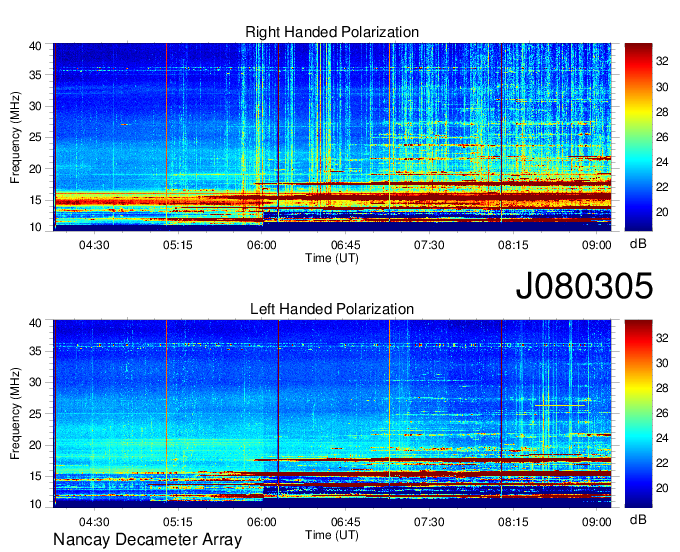The image size is (680, 552).
Task: Click the 06:45 tick label under the Left Handed plot
Action: 346,522
